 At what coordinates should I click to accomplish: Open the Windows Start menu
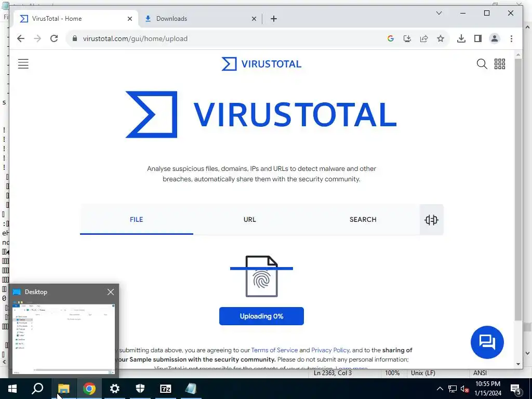(x=12, y=389)
